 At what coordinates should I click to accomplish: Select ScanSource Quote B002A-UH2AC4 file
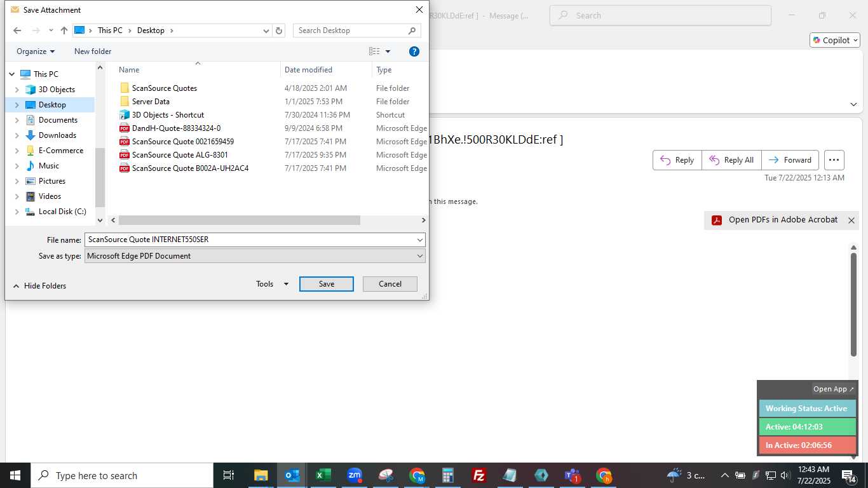(x=184, y=168)
